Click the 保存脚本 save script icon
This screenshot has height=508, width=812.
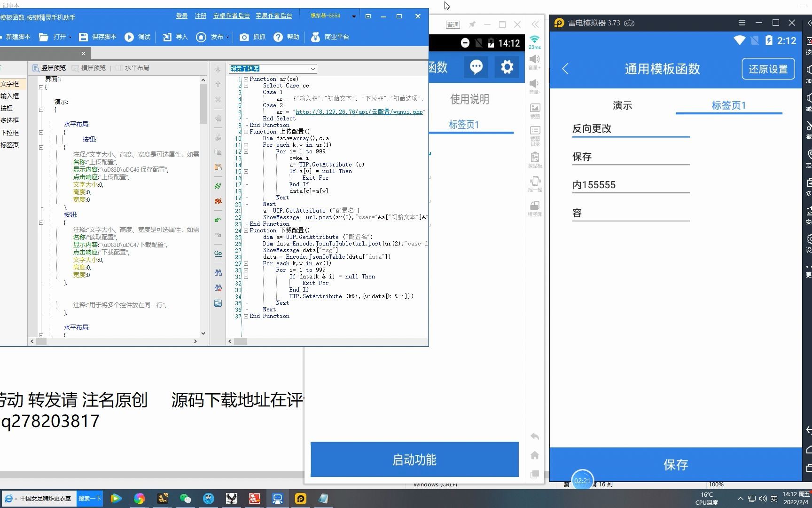point(83,37)
